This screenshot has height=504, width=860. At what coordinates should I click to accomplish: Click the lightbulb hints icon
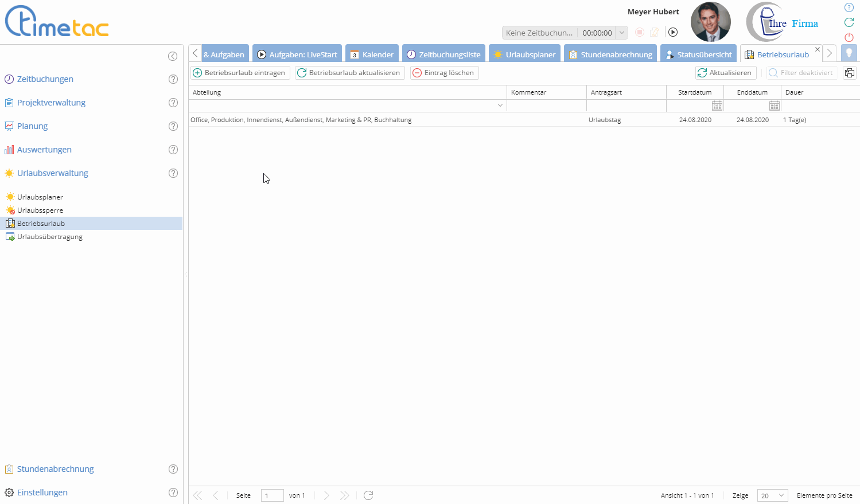coord(849,53)
